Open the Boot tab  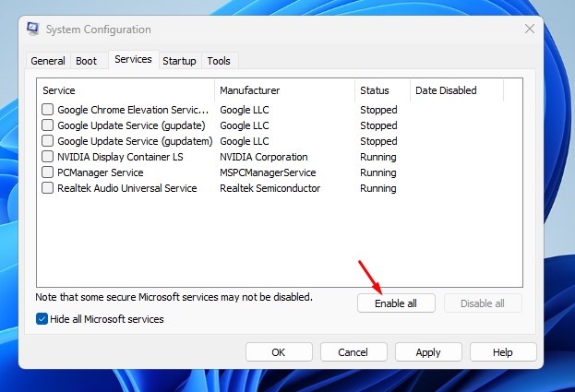[86, 61]
